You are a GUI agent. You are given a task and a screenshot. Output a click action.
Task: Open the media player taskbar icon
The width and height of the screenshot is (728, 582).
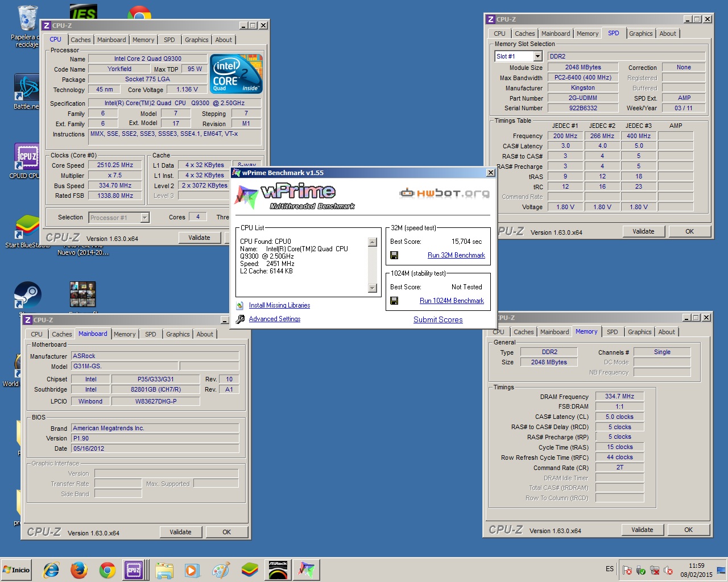pyautogui.click(x=192, y=569)
